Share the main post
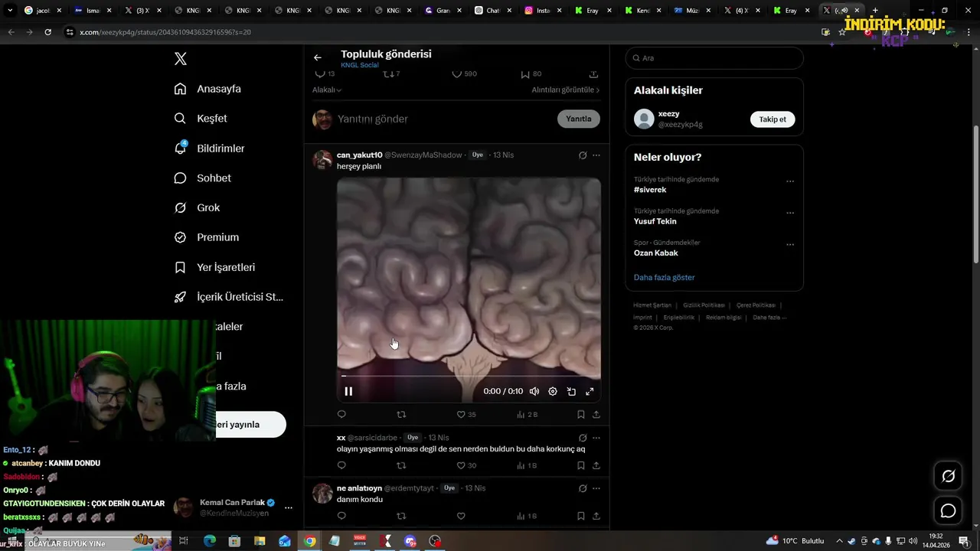The image size is (980, 551). pos(593,73)
